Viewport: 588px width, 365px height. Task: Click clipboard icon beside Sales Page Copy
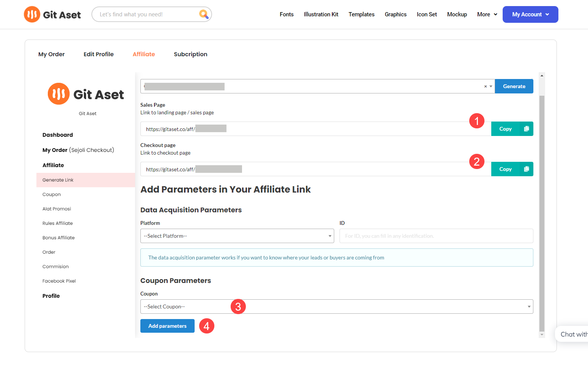pyautogui.click(x=526, y=129)
